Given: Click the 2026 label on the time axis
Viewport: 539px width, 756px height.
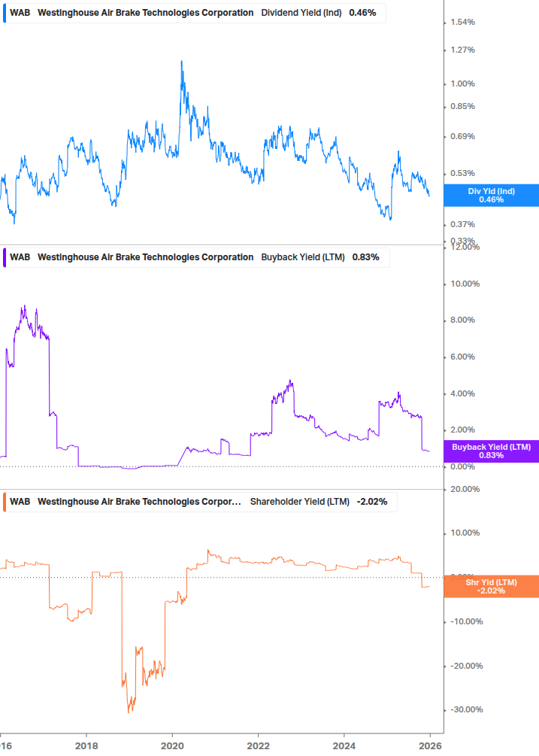Looking at the screenshot, I should pyautogui.click(x=430, y=746).
